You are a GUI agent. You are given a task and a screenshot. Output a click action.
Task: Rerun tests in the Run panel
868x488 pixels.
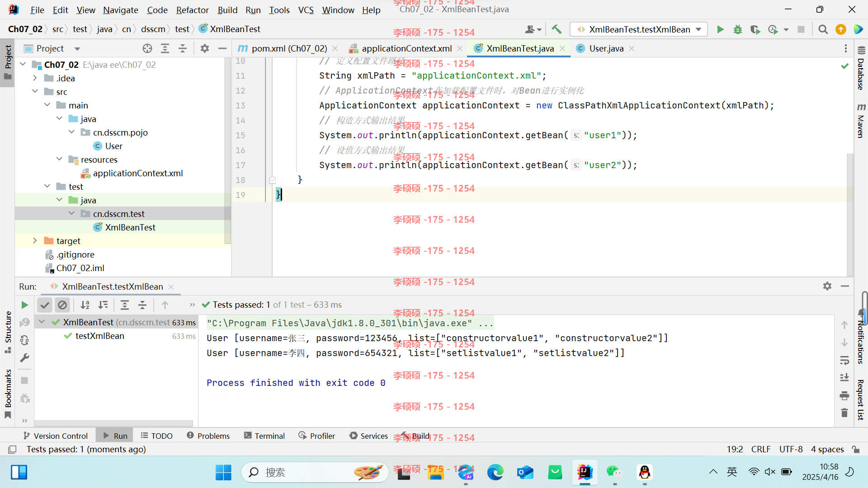pyautogui.click(x=25, y=305)
